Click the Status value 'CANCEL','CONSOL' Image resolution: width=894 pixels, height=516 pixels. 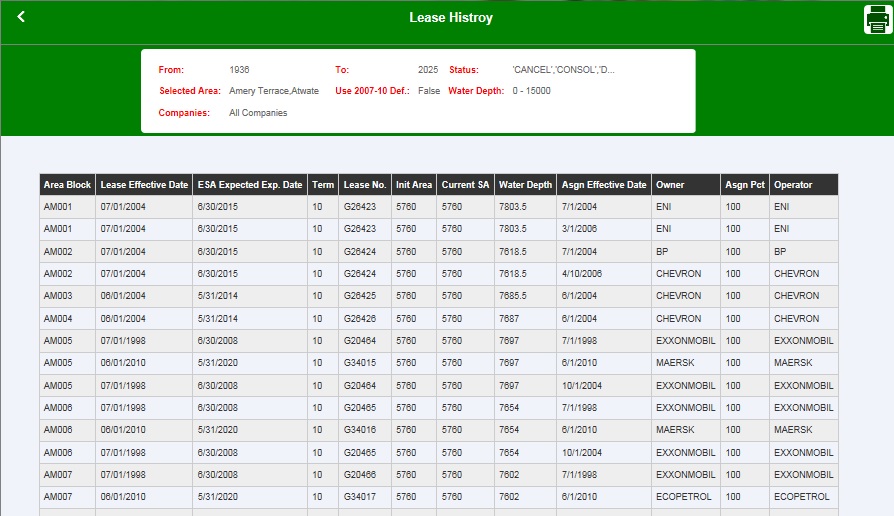tap(563, 70)
